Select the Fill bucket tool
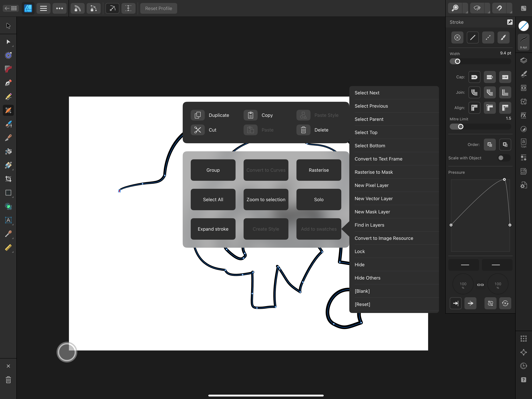This screenshot has height=399, width=532. (x=8, y=152)
